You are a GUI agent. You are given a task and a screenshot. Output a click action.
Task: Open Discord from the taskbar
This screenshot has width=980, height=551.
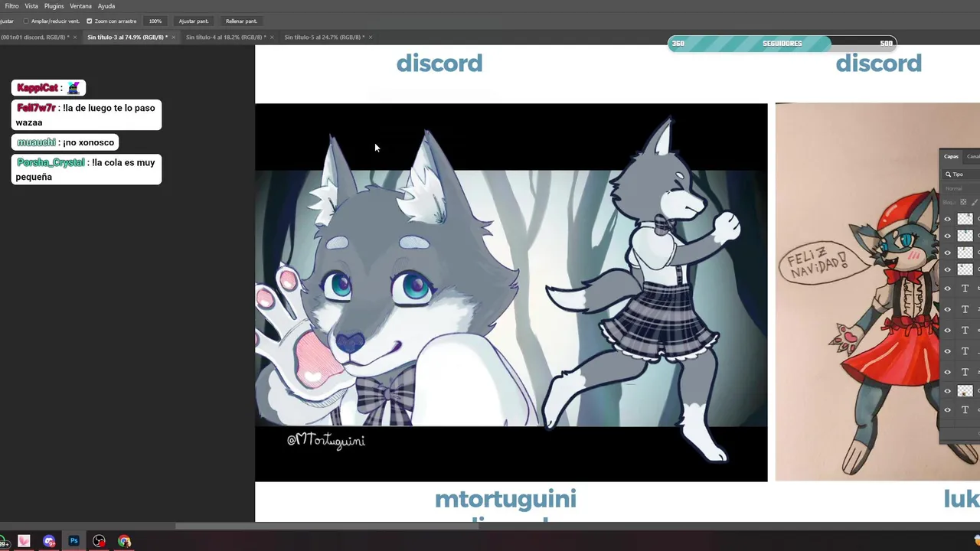point(49,541)
